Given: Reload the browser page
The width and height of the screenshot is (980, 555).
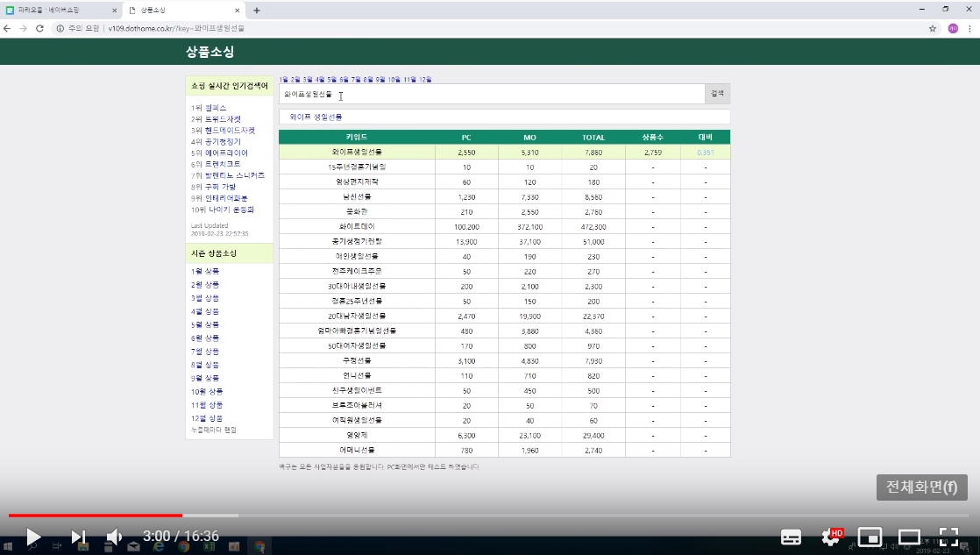Looking at the screenshot, I should tap(39, 28).
